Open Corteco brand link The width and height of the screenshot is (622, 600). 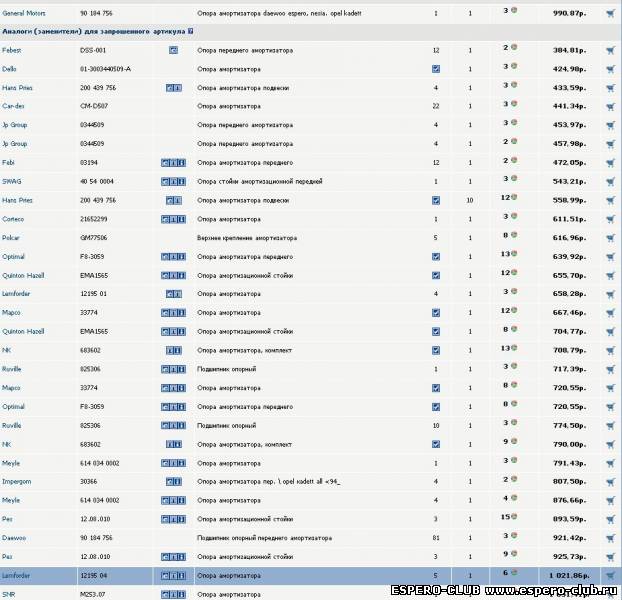point(13,219)
